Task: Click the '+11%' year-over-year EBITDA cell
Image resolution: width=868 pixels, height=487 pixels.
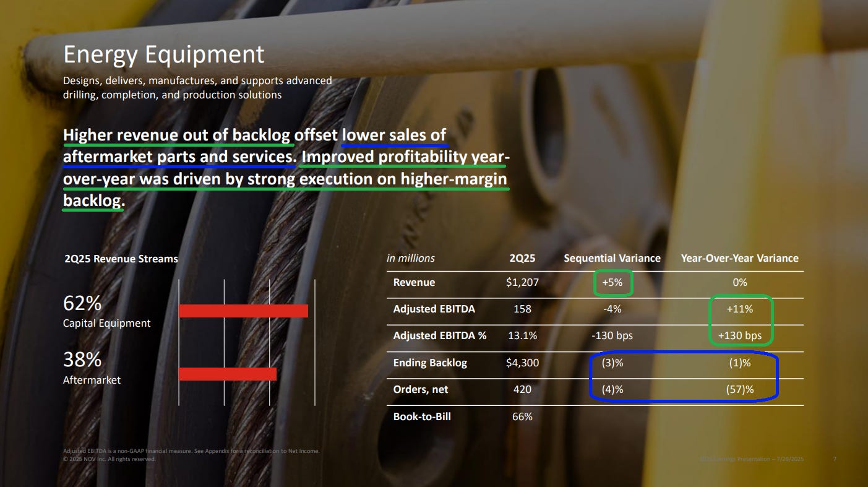Action: tap(740, 309)
